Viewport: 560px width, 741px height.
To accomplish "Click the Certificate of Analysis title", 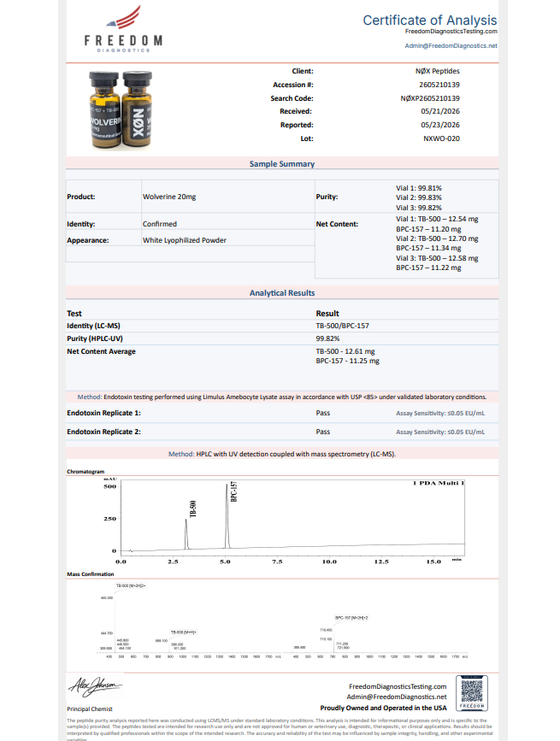I will (429, 21).
